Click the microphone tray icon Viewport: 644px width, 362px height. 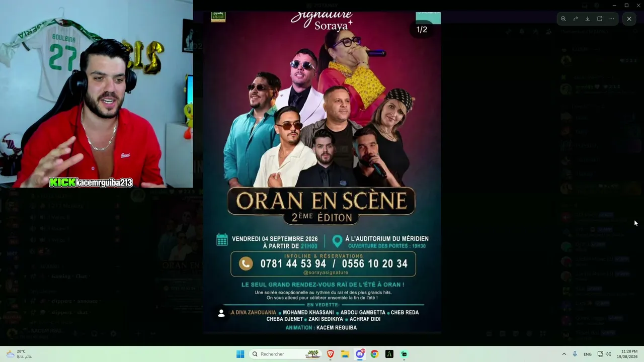[x=575, y=354]
